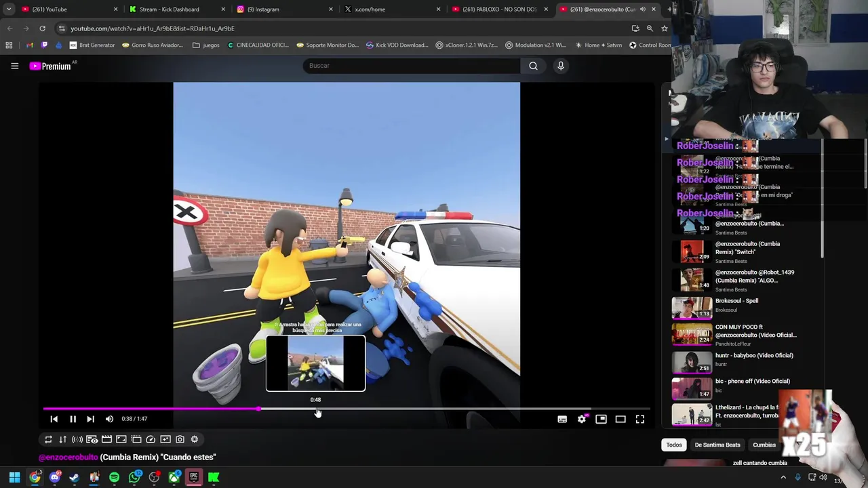This screenshot has width=868, height=488.
Task: Skip to the previous video in playlist
Action: pos(54,419)
